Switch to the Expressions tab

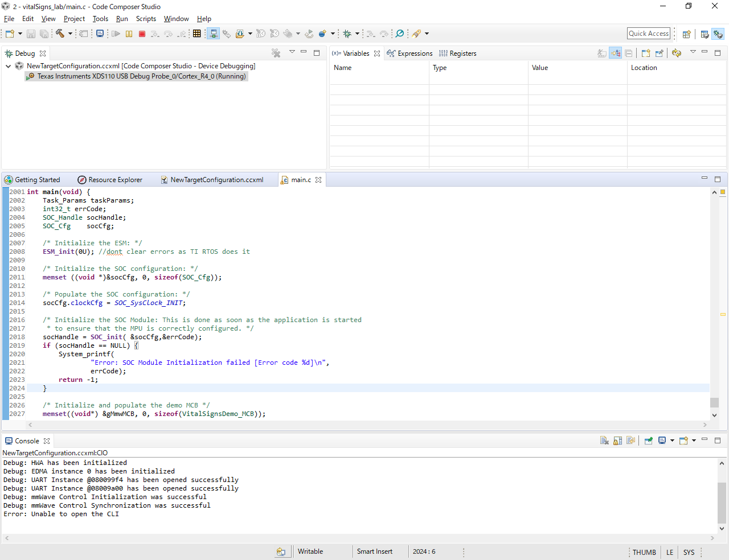tap(409, 53)
